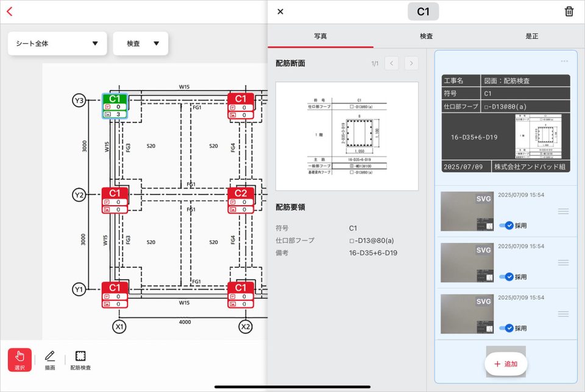Toggle 採用 on the second photo

507,277
